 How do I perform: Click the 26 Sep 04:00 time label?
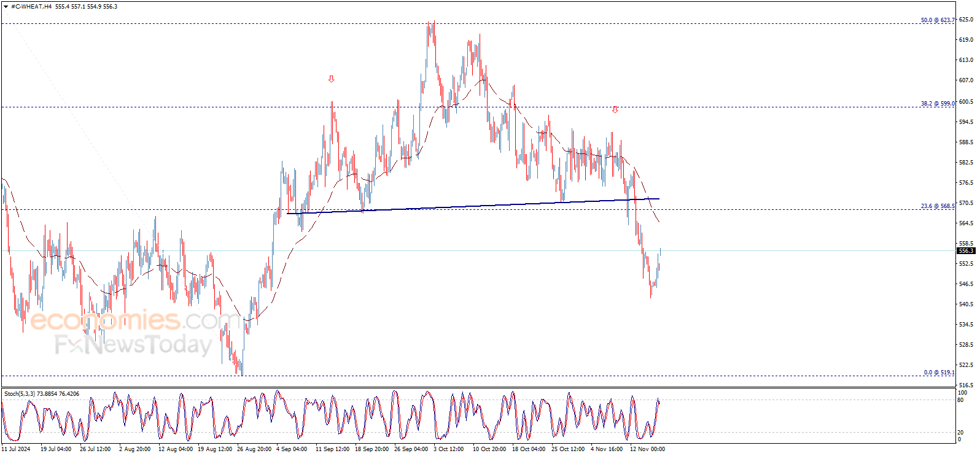[411, 449]
